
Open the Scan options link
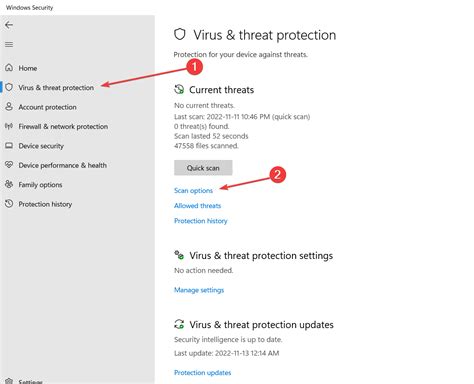pyautogui.click(x=193, y=191)
